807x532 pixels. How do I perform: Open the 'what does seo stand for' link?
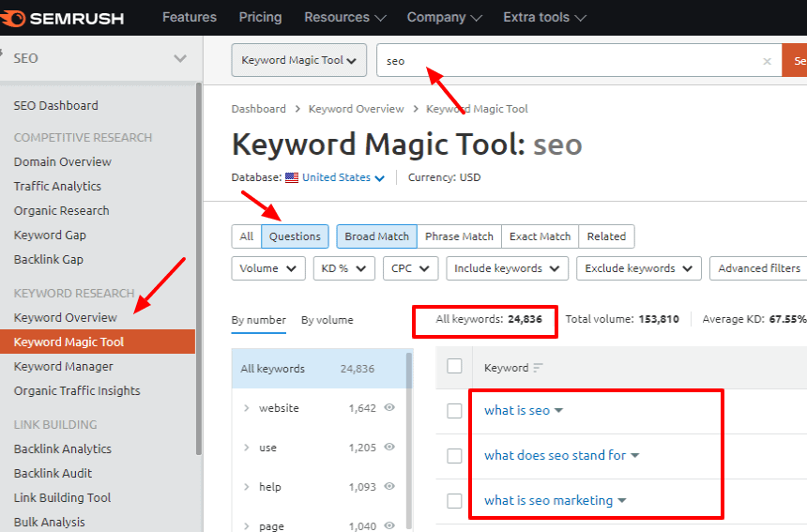click(555, 455)
